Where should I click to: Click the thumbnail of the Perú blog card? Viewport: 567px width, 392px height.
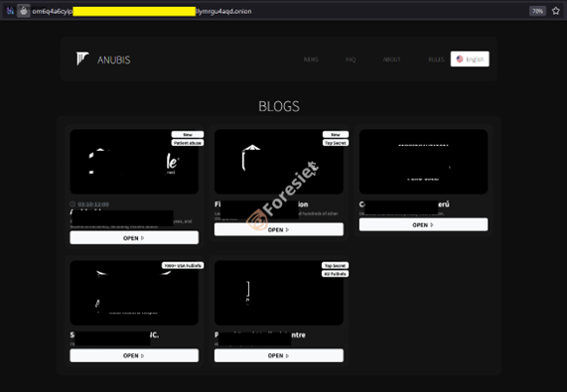(423, 162)
